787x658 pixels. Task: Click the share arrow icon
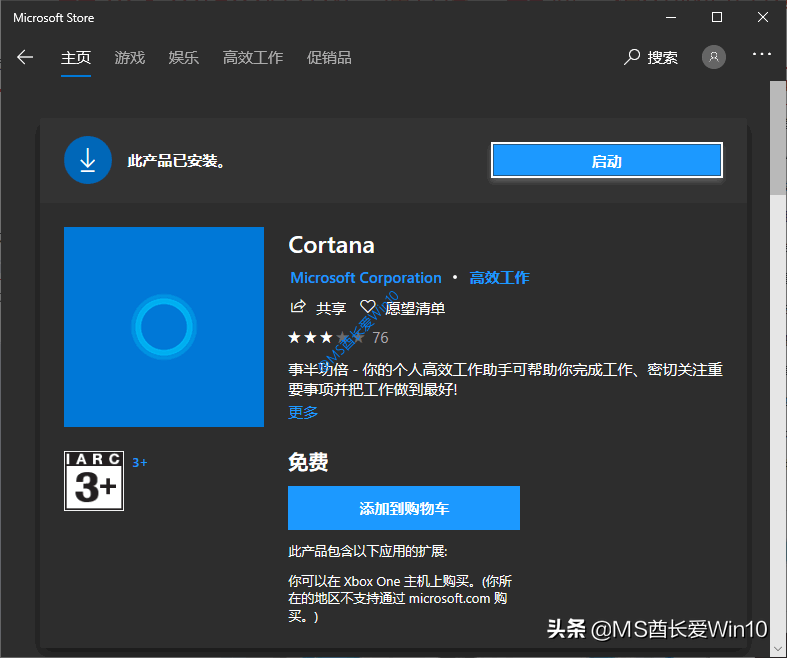point(298,306)
